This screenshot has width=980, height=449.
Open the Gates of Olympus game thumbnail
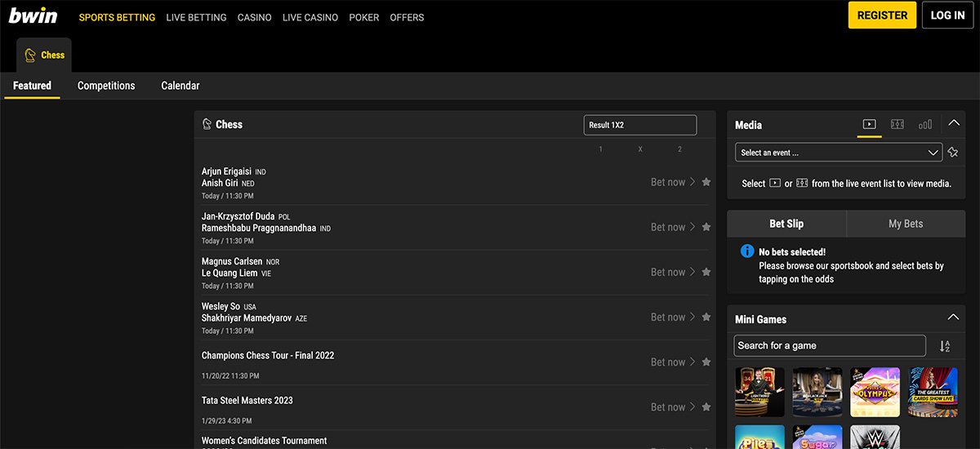click(x=875, y=392)
